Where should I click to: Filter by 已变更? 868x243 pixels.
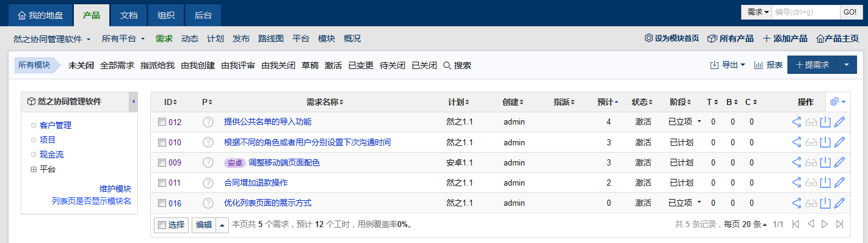[x=361, y=65]
